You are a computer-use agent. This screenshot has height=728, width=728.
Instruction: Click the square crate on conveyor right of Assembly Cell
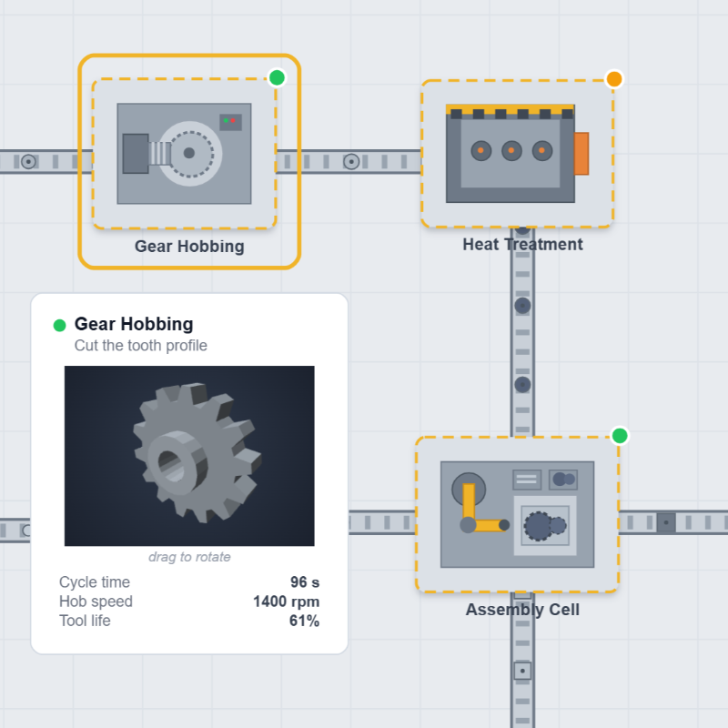pos(666,522)
